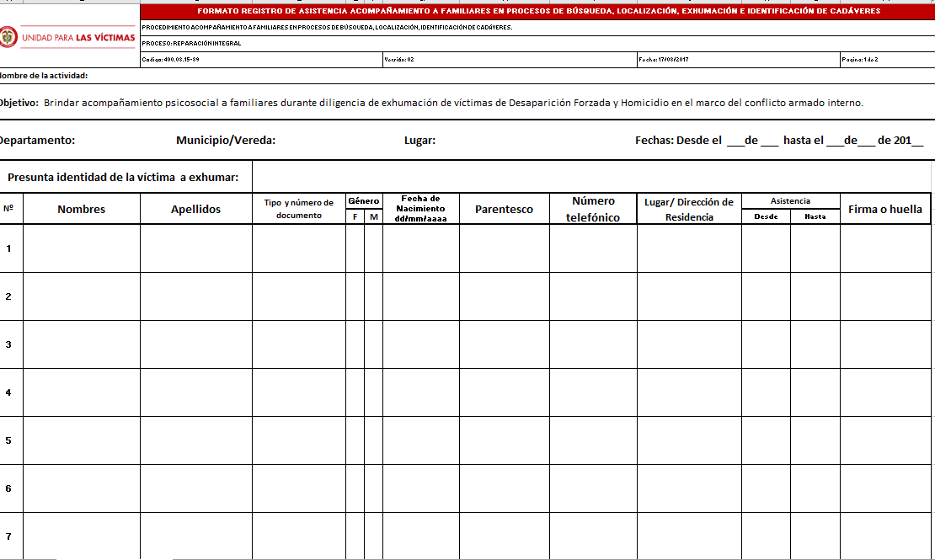Click the 'Tipo y número de documento' header
This screenshot has height=560, width=935.
pos(299,209)
